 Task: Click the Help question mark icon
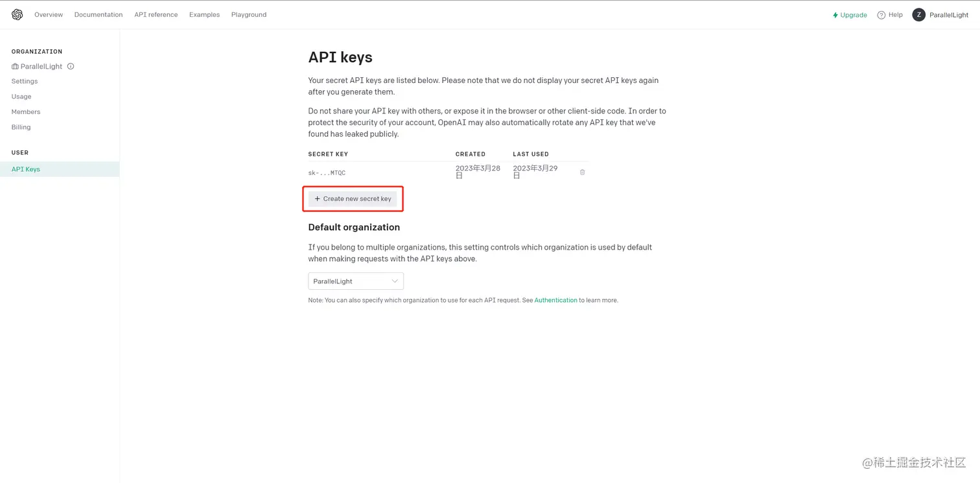pyautogui.click(x=881, y=15)
